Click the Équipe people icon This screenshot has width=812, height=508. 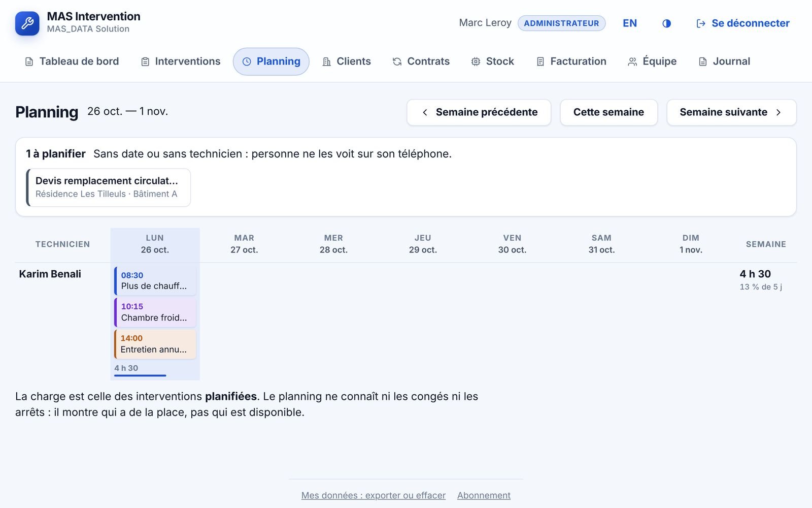(632, 62)
